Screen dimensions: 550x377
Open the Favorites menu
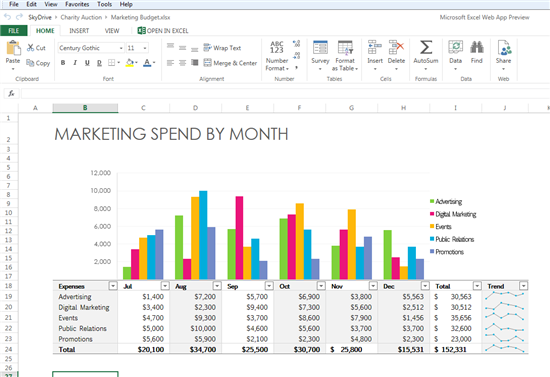tap(77, 4)
